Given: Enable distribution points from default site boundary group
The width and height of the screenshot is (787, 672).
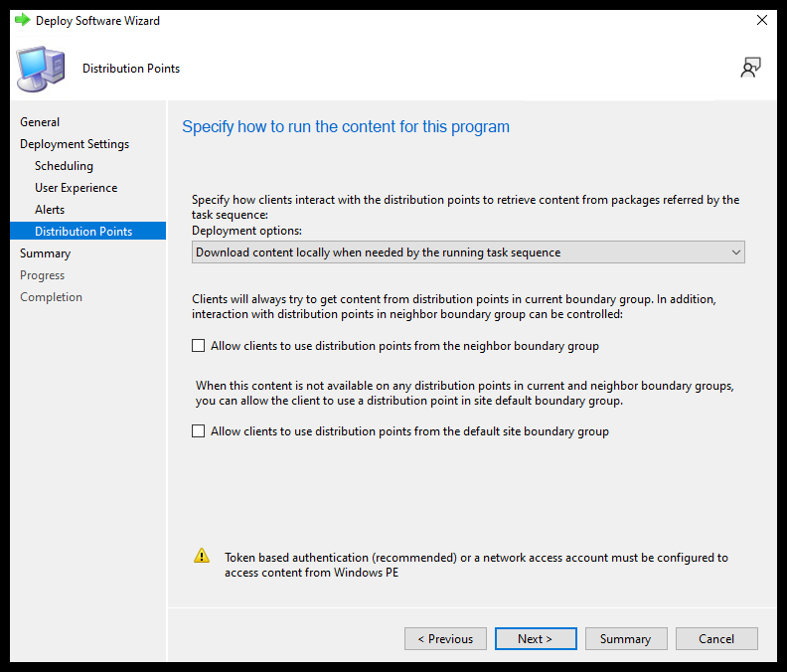Looking at the screenshot, I should pos(199,431).
